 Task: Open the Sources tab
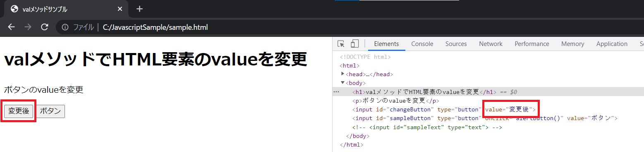(456, 44)
